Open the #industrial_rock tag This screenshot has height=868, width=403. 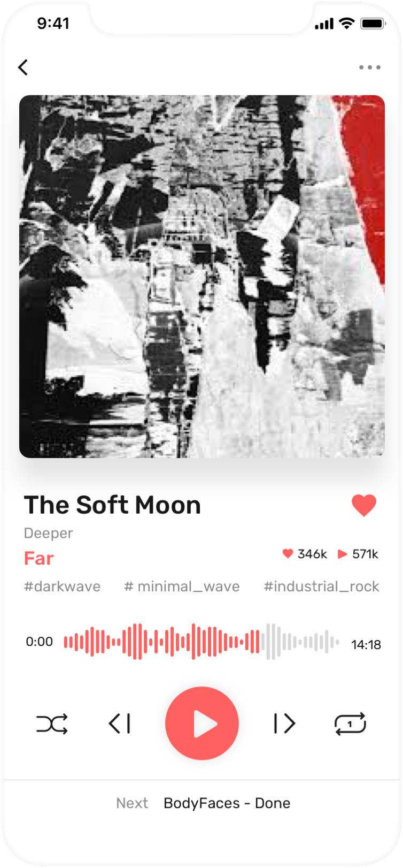(322, 587)
